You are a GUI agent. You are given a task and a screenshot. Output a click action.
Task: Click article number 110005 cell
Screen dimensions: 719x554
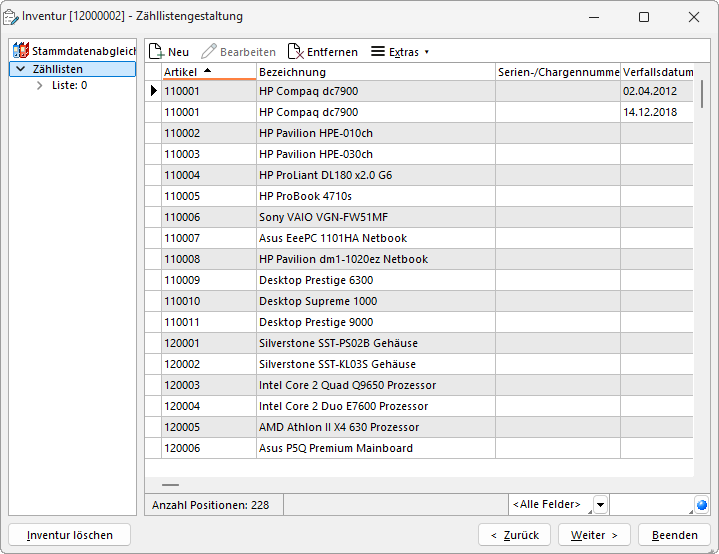click(x=209, y=196)
